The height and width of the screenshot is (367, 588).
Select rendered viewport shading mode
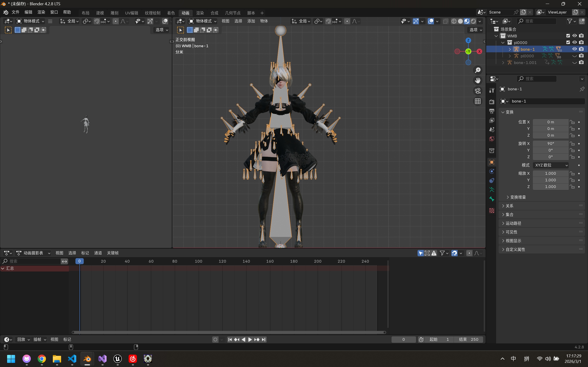click(473, 21)
